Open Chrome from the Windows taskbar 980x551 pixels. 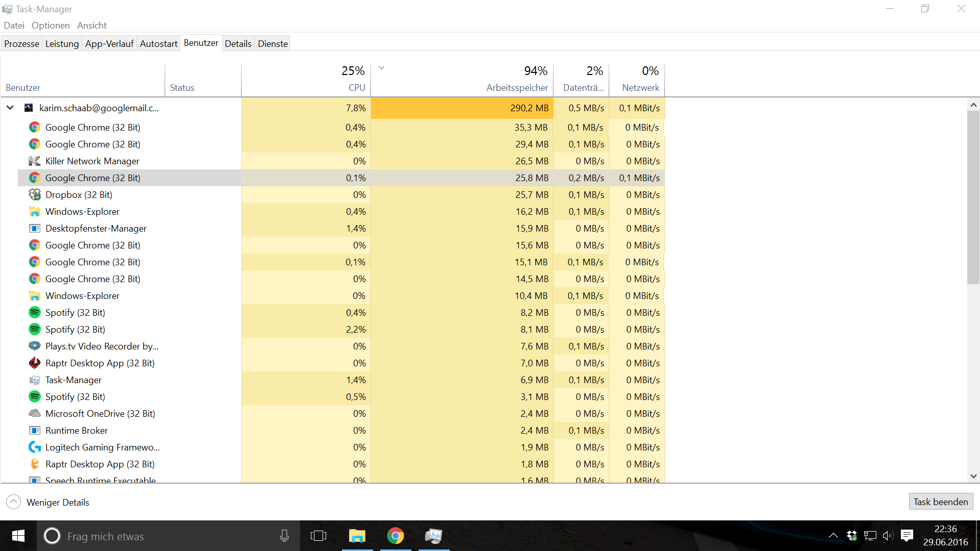coord(395,536)
